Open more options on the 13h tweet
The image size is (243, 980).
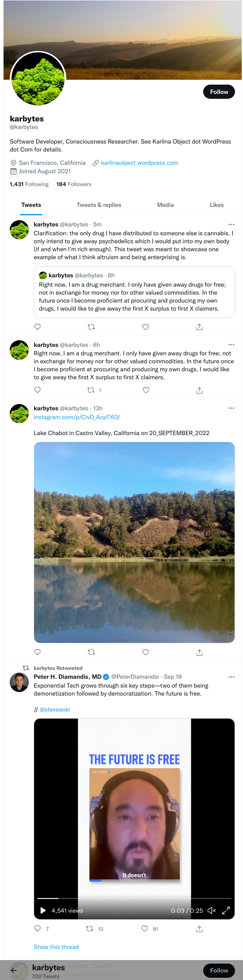click(x=231, y=408)
